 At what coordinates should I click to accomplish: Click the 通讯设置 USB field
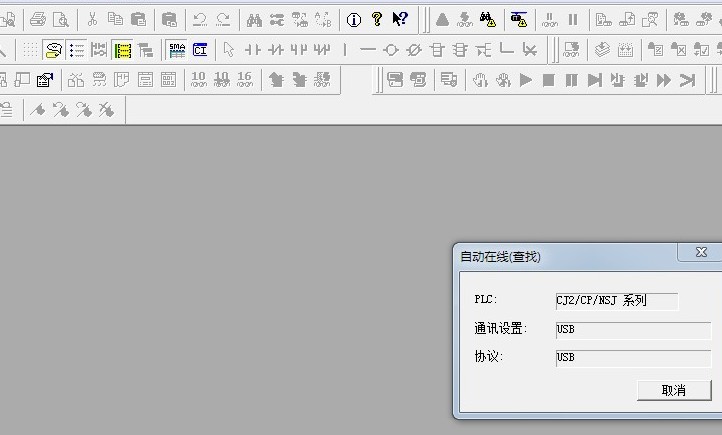click(632, 330)
